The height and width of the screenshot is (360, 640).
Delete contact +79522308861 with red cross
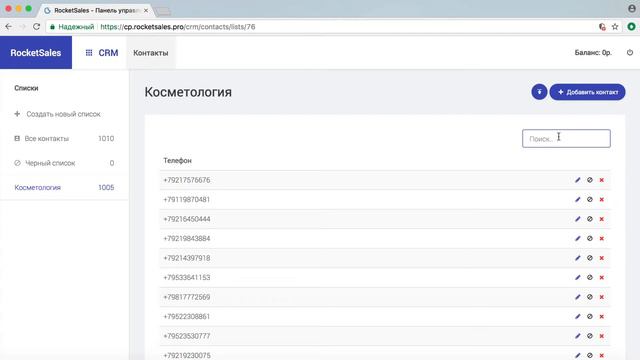coord(602,316)
